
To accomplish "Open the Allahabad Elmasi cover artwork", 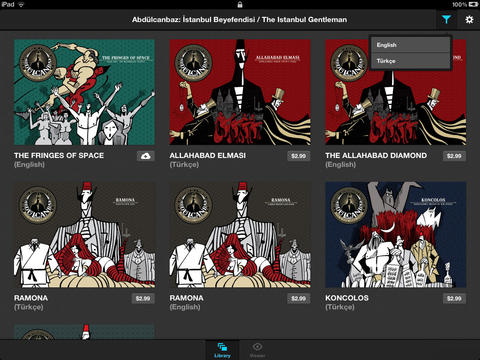I will tap(240, 92).
